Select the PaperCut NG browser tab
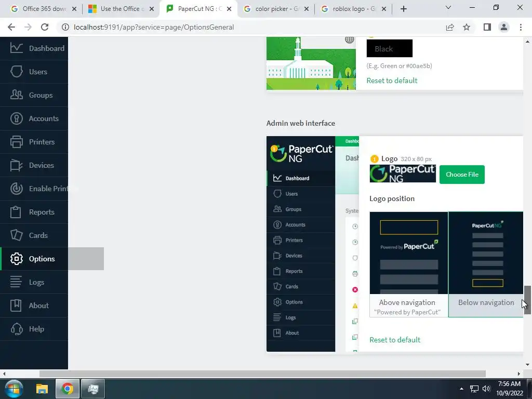This screenshot has height=399, width=532. pyautogui.click(x=198, y=9)
